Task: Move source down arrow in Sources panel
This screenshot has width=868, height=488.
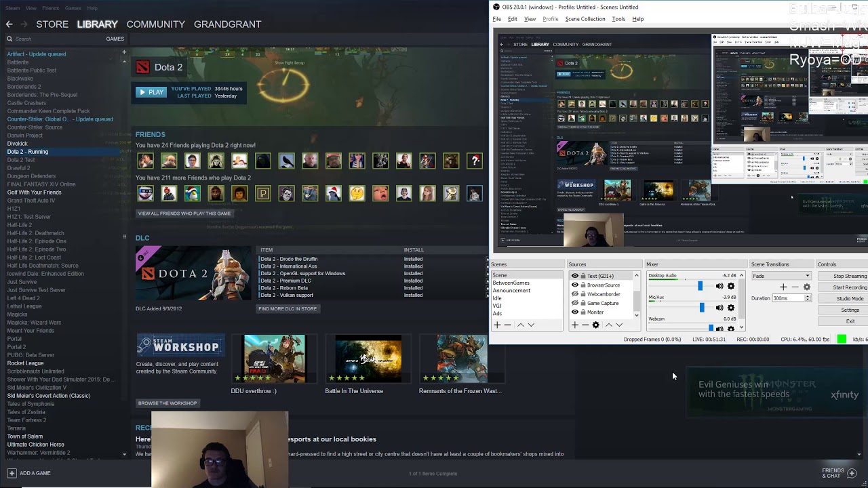Action: 619,325
